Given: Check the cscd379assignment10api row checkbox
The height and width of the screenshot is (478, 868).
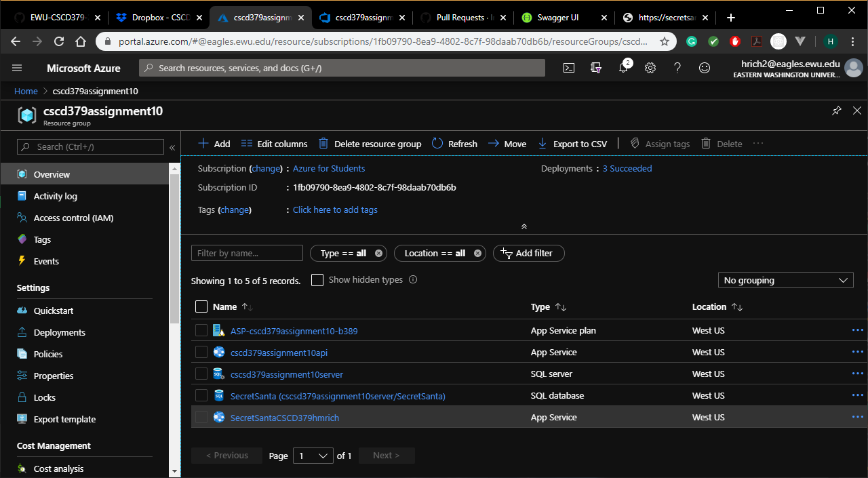Looking at the screenshot, I should pos(201,352).
